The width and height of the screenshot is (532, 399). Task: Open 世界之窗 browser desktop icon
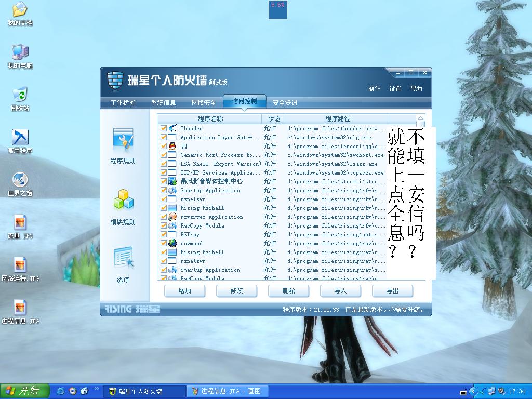pyautogui.click(x=20, y=184)
